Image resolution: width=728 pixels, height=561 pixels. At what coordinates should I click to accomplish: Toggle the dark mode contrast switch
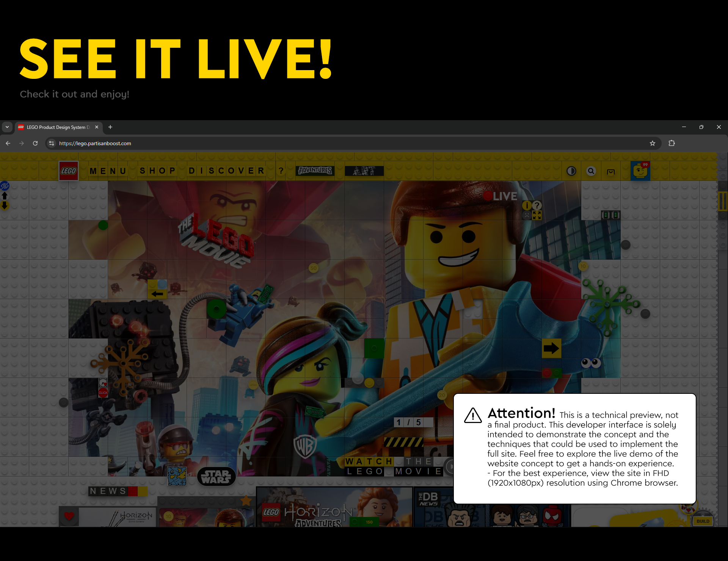click(571, 171)
